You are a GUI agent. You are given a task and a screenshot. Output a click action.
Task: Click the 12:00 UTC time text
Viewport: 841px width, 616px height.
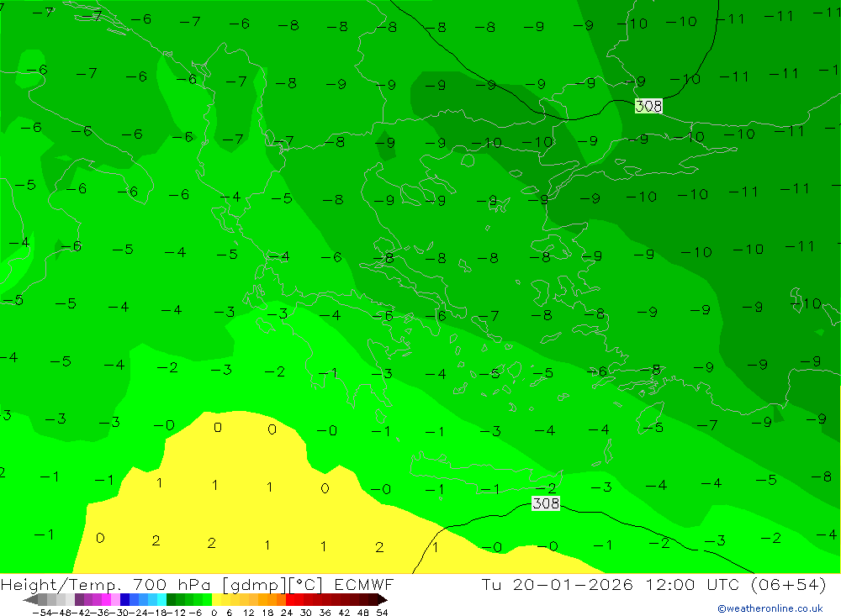(693, 584)
